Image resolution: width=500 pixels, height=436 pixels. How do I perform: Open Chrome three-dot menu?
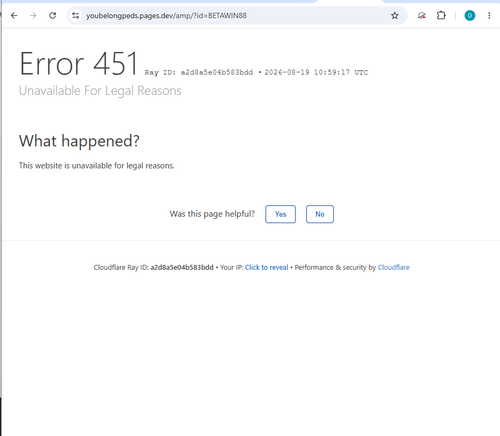point(489,15)
